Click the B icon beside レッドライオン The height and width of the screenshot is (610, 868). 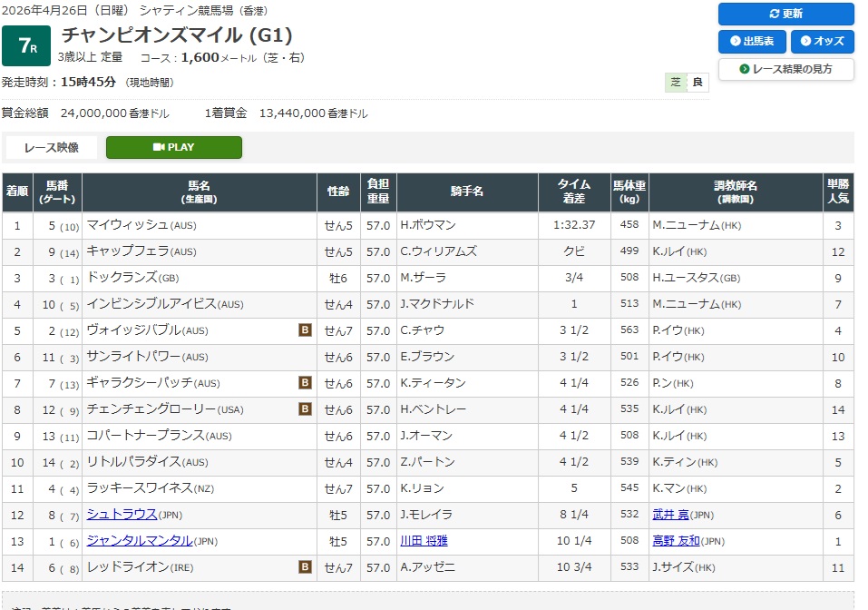306,567
